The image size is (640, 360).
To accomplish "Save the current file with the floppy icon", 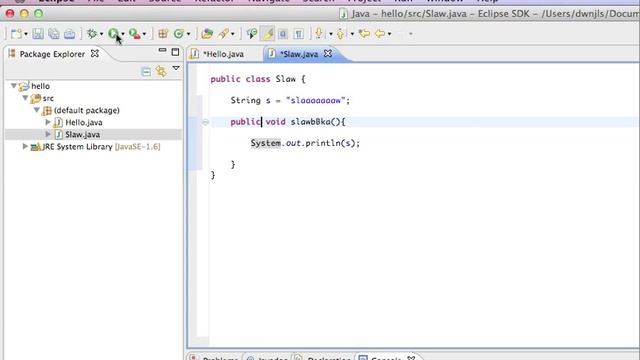I will (x=38, y=34).
